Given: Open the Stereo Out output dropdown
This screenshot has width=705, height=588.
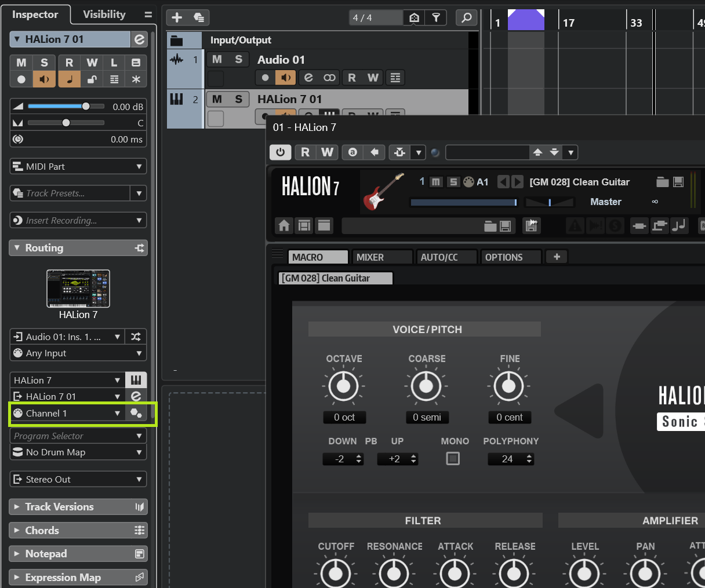Looking at the screenshot, I should 78,479.
